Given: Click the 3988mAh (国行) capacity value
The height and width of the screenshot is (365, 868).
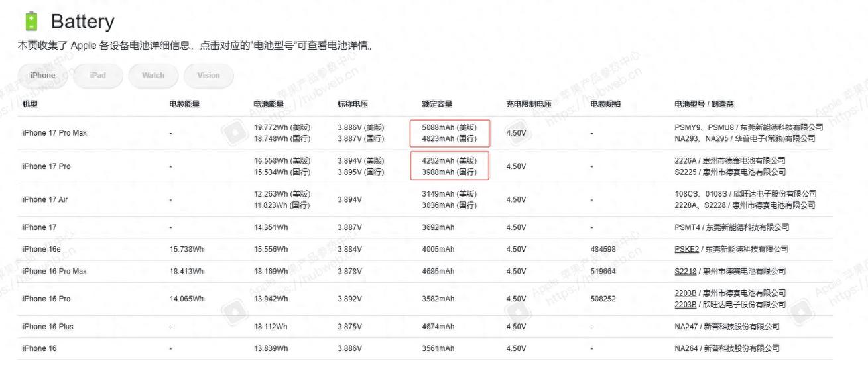Looking at the screenshot, I should point(449,172).
